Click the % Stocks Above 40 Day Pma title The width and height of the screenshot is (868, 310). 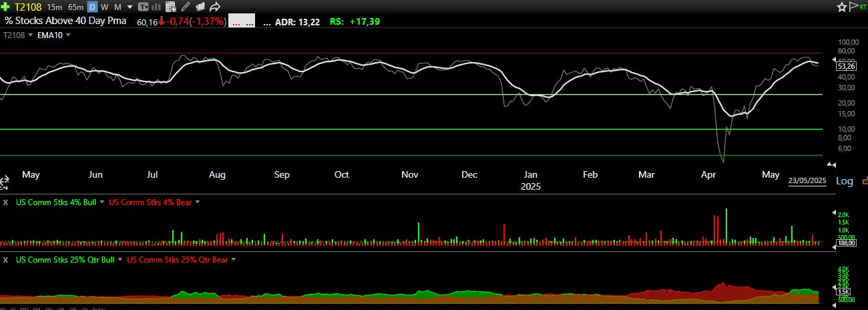tap(65, 21)
